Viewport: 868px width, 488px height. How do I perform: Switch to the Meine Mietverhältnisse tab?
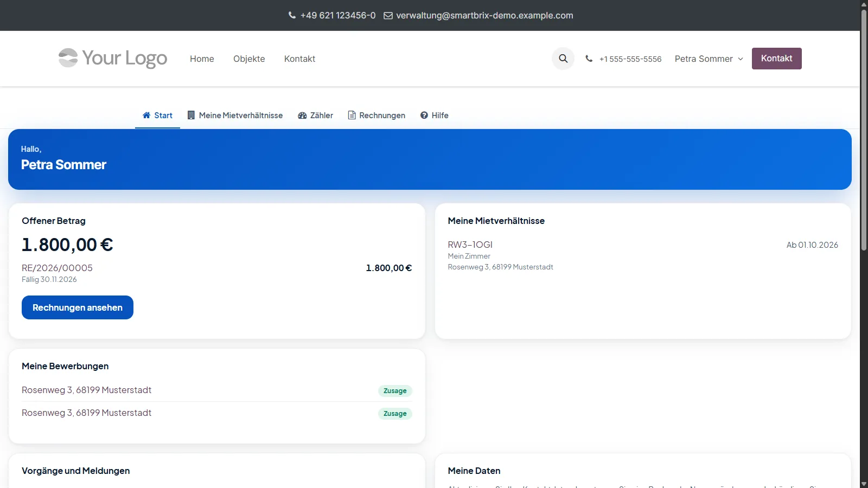(235, 115)
